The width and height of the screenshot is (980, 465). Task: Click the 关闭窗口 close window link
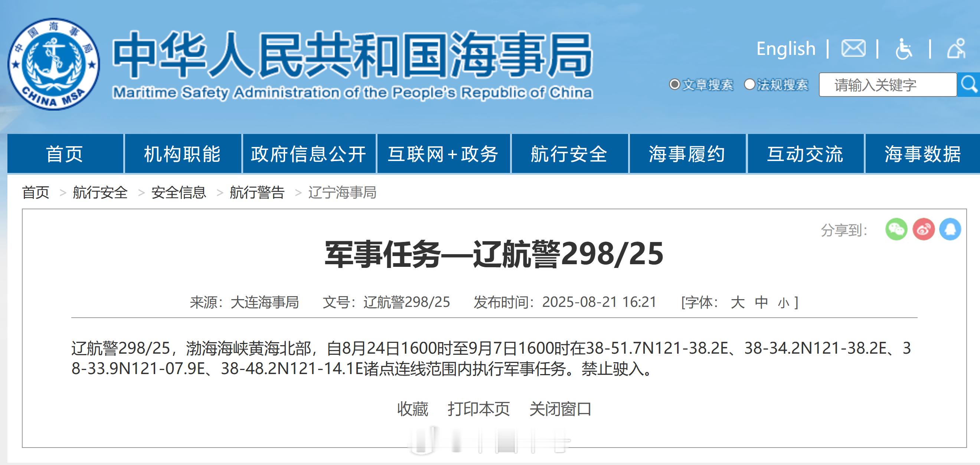[x=561, y=409]
